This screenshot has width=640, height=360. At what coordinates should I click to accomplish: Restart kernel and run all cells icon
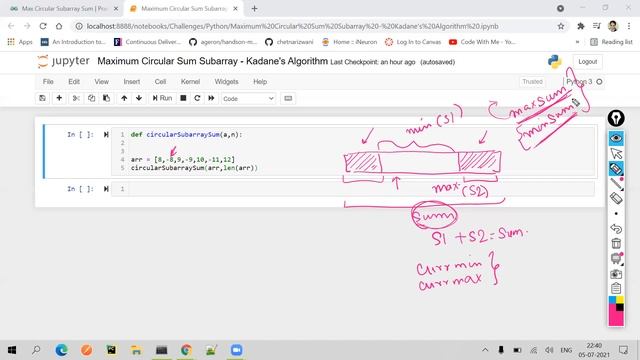tap(211, 98)
